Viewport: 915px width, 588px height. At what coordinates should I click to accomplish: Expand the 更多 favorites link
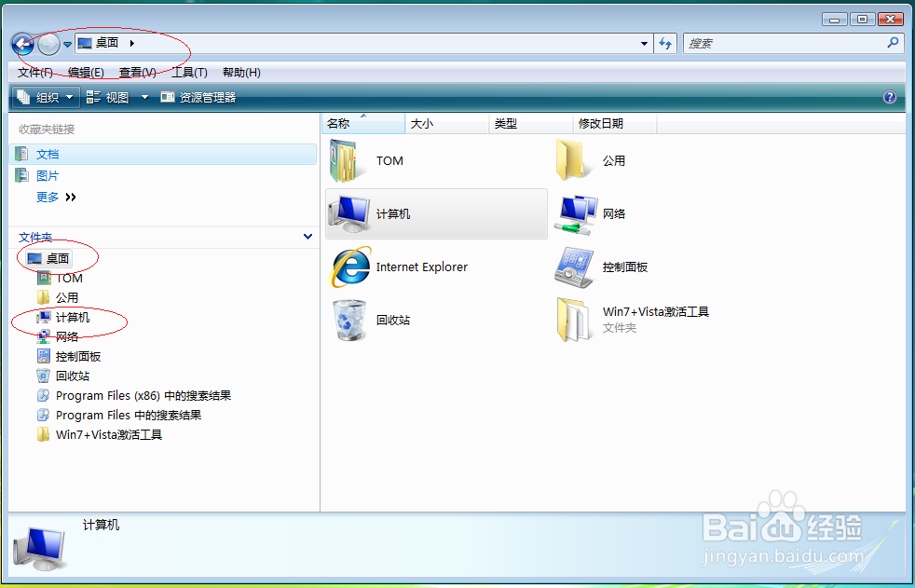[x=56, y=198]
